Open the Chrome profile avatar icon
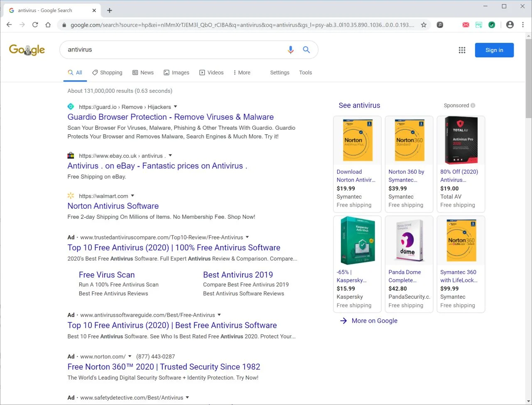Screen dimensions: 532x405 pos(510,25)
